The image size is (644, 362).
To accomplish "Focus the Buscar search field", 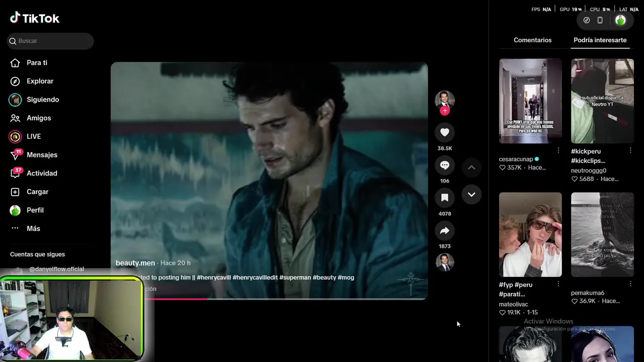I will 50,41.
